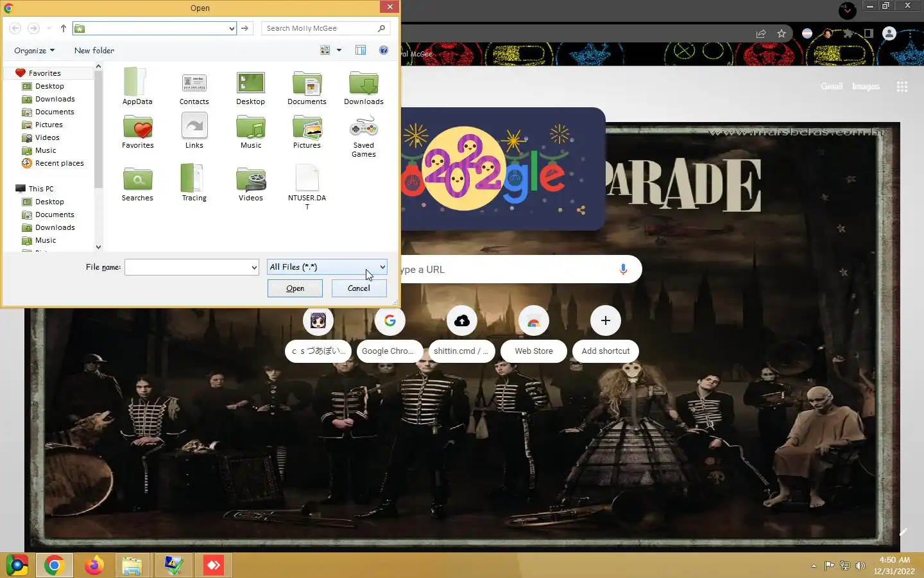Screen dimensions: 924x578
Task: Select Recent places in the navigation tree
Action: [x=59, y=163]
